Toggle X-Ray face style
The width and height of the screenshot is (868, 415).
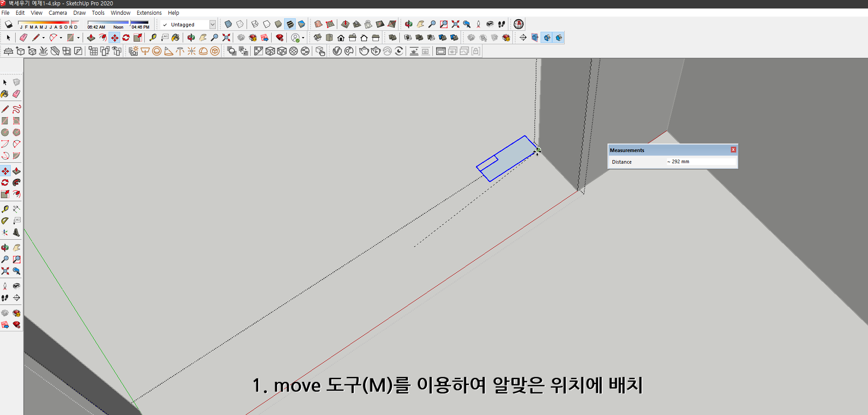[228, 24]
